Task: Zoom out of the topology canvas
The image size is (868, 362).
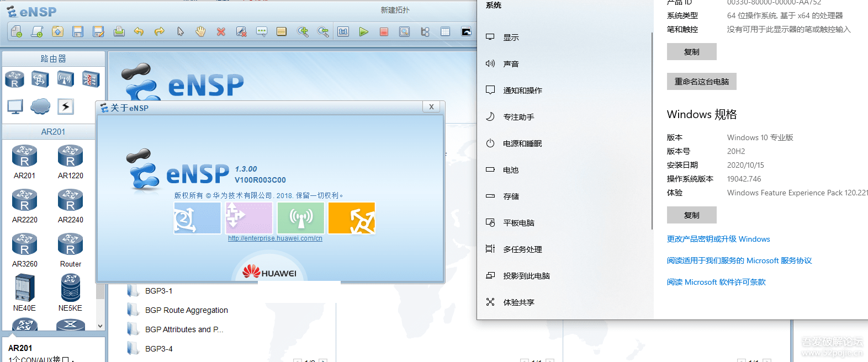Action: [x=323, y=31]
